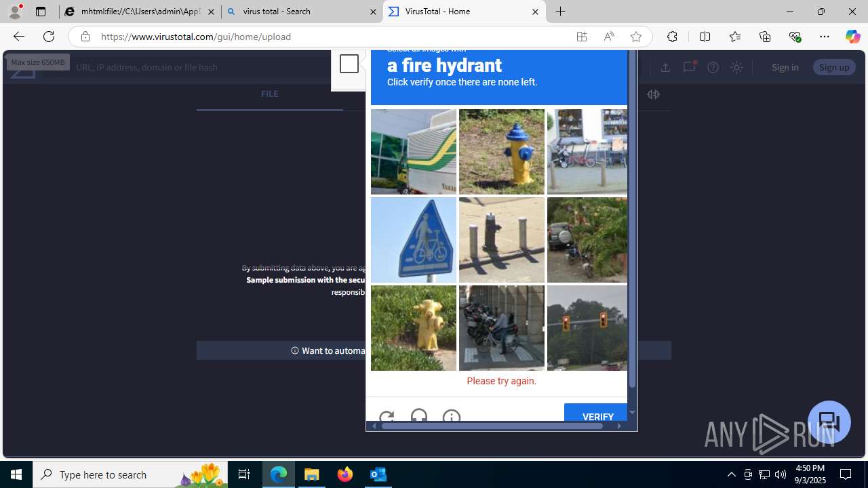Screen dimensions: 868x488
Task: Select the parked bicycles storefront image
Action: [587, 152]
